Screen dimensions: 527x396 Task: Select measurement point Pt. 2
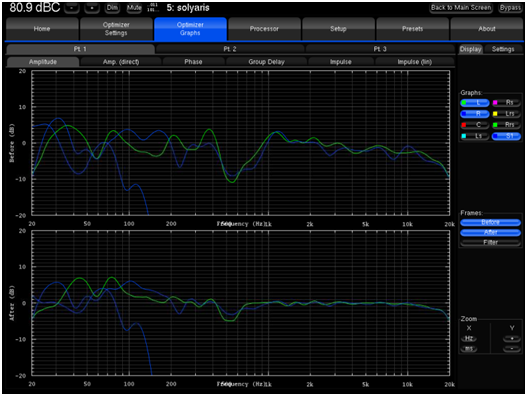click(230, 49)
